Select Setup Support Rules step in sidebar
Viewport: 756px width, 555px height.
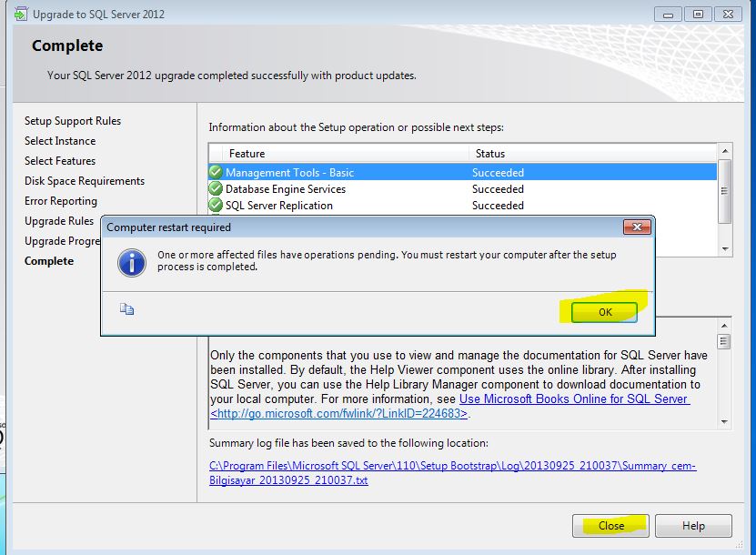(x=73, y=120)
